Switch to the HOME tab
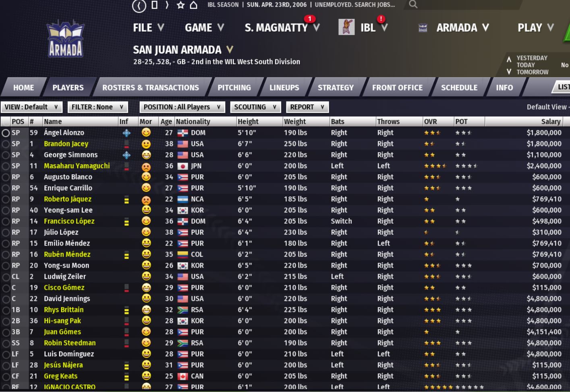 pos(23,88)
